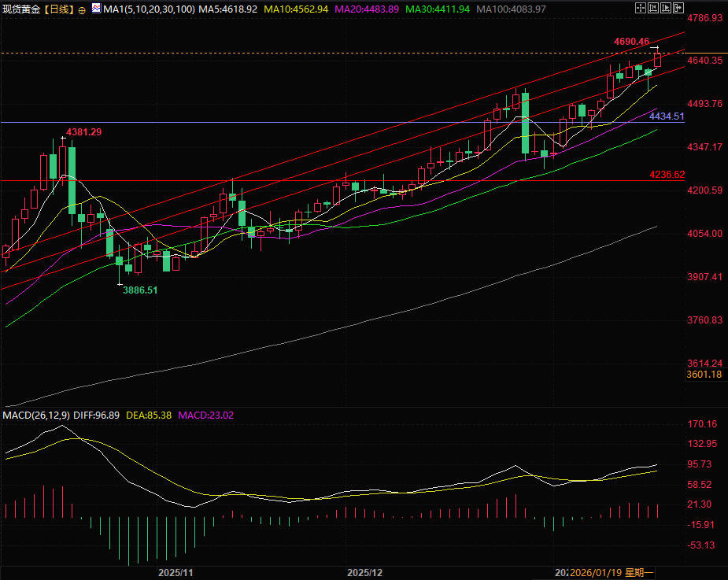Click the 3886.51 low price annotation
The image size is (728, 580).
pyautogui.click(x=140, y=290)
